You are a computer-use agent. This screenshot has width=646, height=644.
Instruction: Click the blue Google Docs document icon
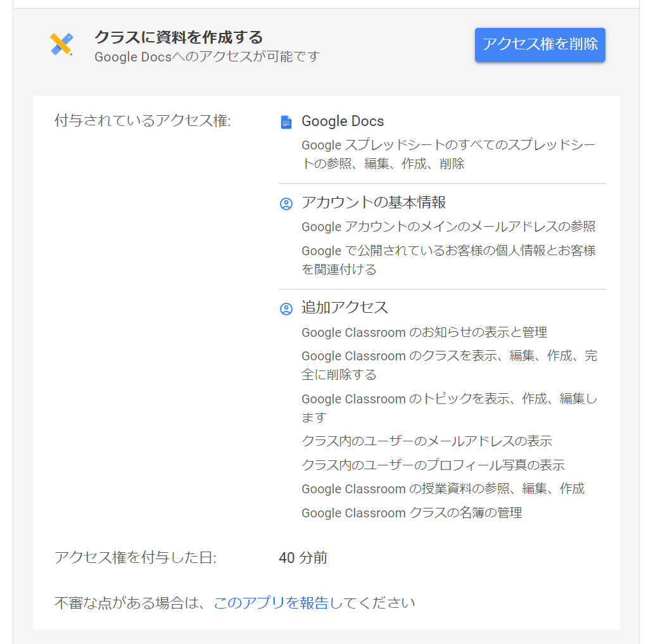[286, 122]
